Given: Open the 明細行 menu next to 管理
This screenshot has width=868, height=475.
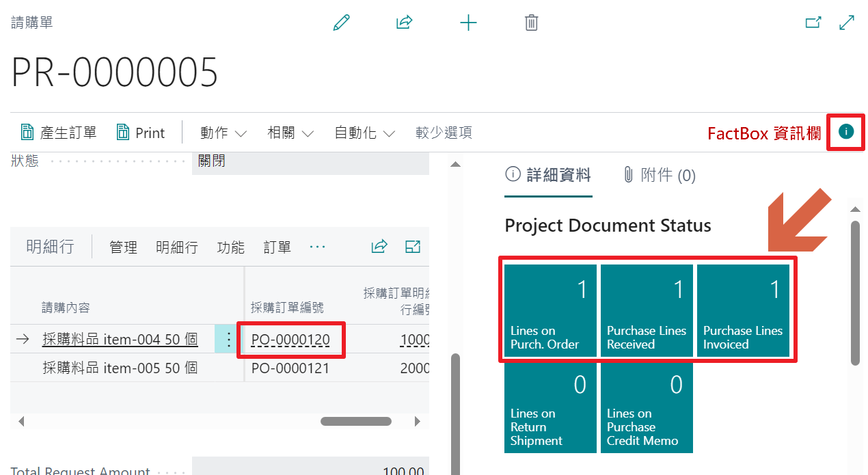Looking at the screenshot, I should (x=176, y=247).
